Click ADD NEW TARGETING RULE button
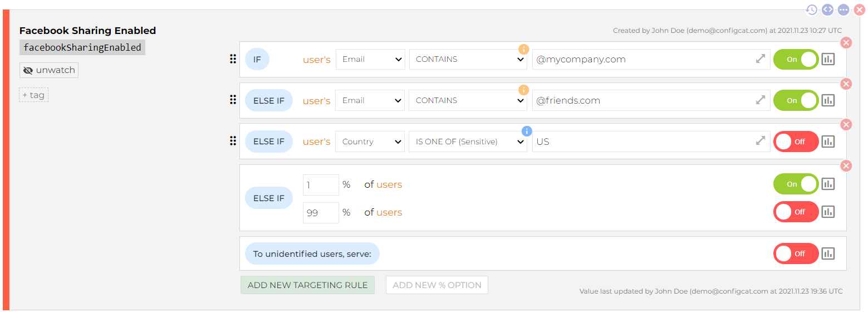Image resolution: width=868 pixels, height=312 pixels. pyautogui.click(x=307, y=285)
